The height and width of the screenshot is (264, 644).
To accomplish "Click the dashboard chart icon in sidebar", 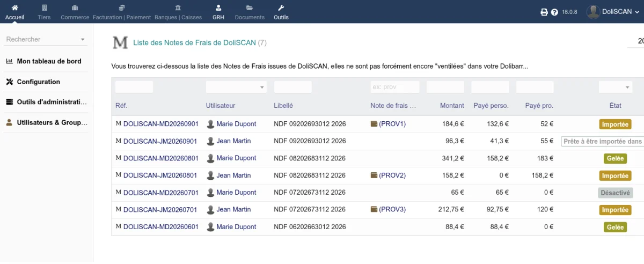I will [9, 61].
